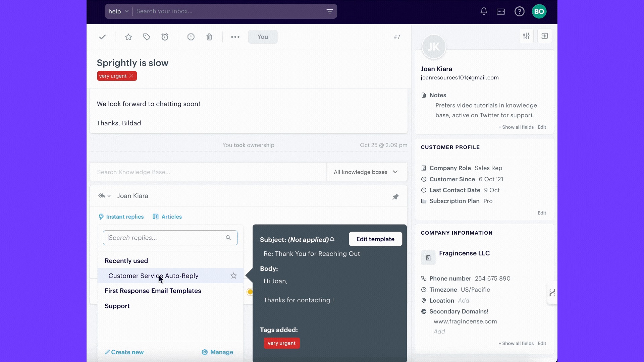Delete the conversation via trash icon
The height and width of the screenshot is (362, 644).
pyautogui.click(x=209, y=37)
